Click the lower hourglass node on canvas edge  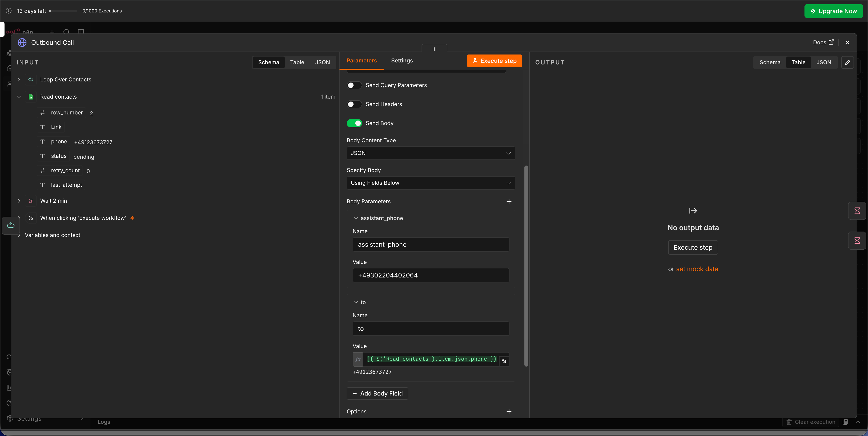click(x=857, y=241)
